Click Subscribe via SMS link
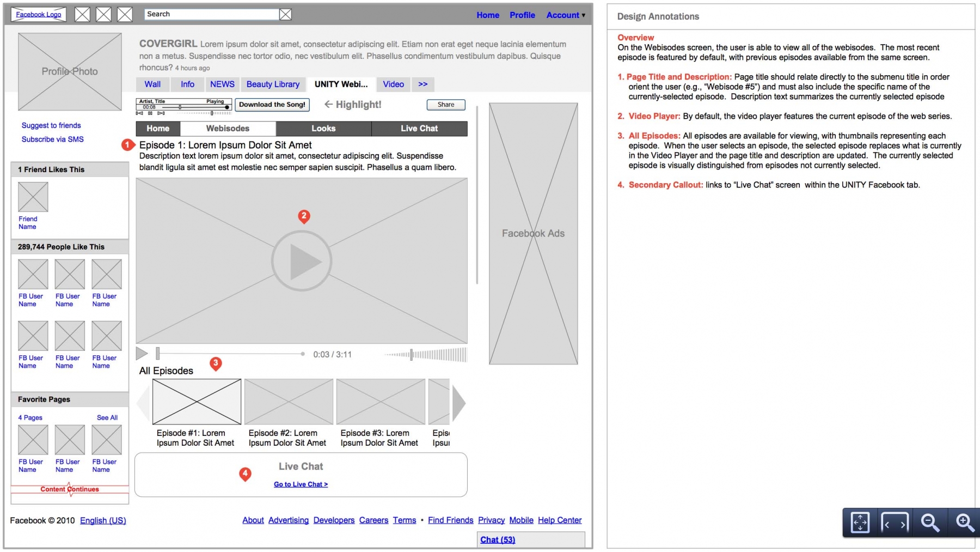This screenshot has height=552, width=980. (53, 139)
